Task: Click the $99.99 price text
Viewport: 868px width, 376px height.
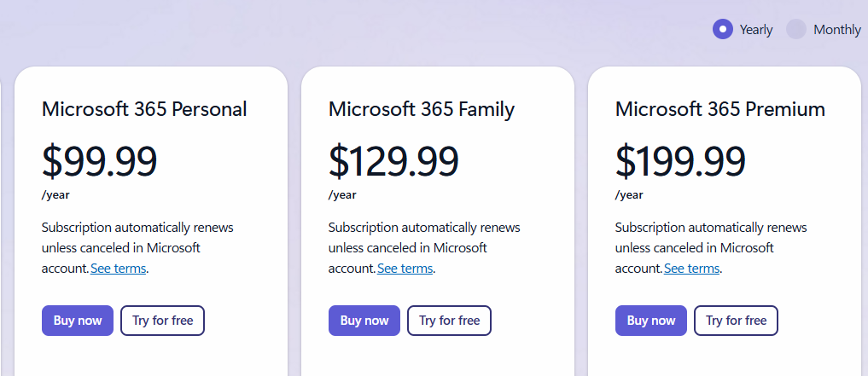Action: 100,161
